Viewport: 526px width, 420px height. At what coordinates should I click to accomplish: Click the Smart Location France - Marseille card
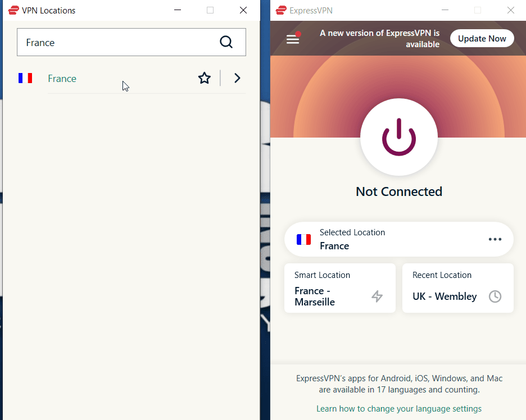[339, 288]
